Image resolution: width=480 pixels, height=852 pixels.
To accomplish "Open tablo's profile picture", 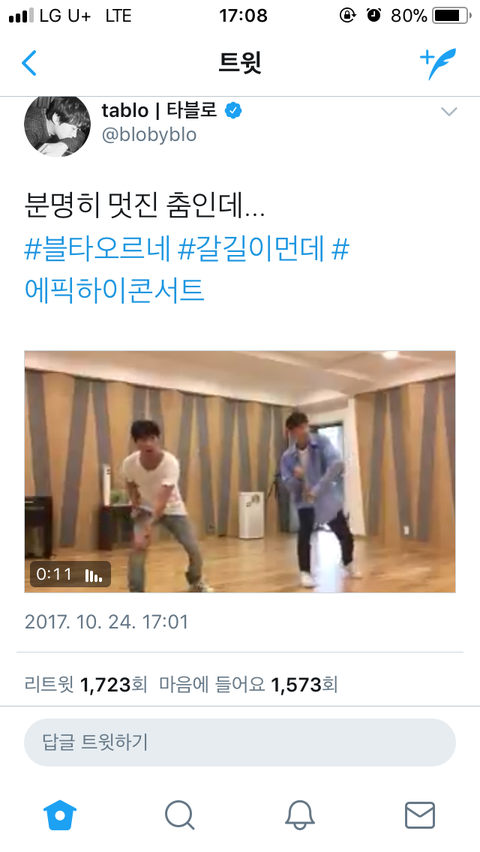I will [58, 125].
